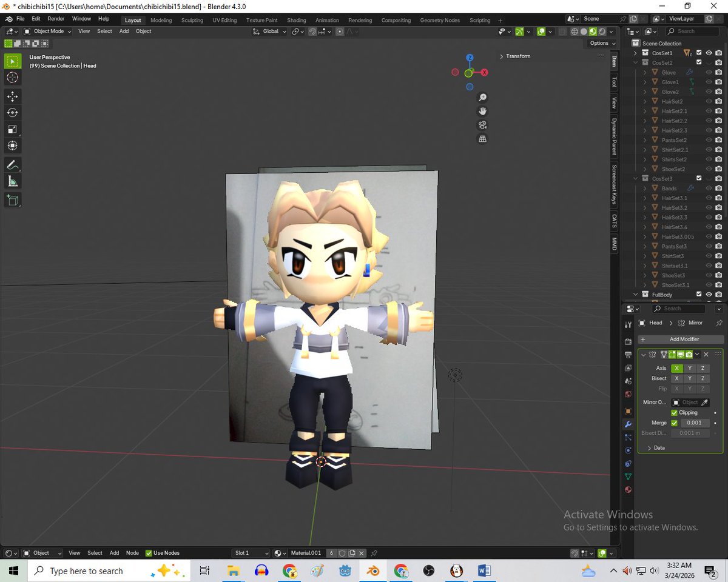Select the Transform tool
Screen dimensions: 728x582
tap(12, 145)
